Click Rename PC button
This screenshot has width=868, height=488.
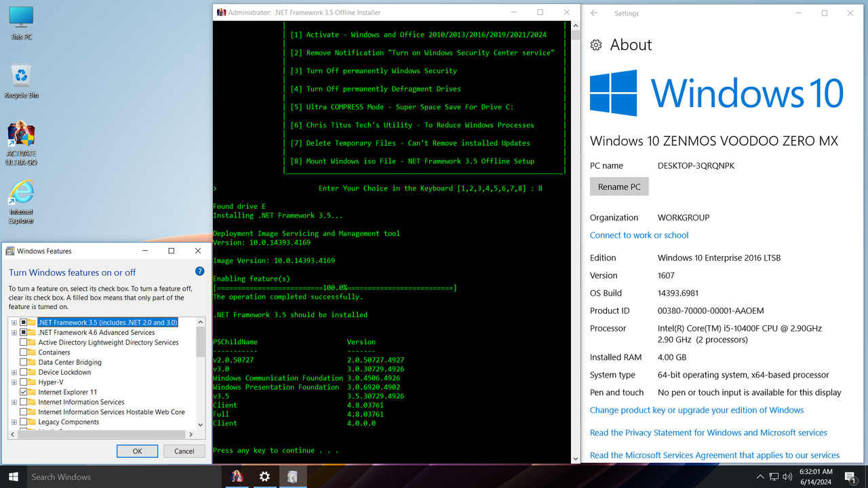[x=619, y=186]
